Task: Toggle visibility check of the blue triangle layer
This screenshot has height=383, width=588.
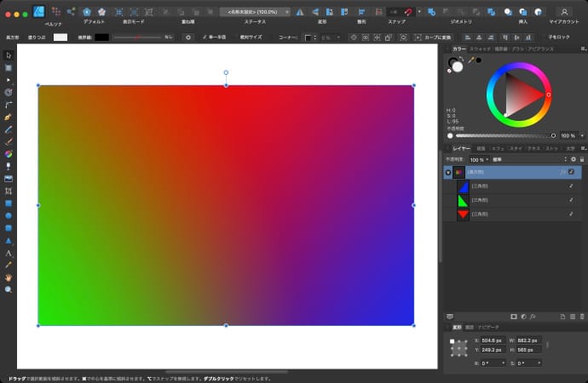Action: coord(571,186)
